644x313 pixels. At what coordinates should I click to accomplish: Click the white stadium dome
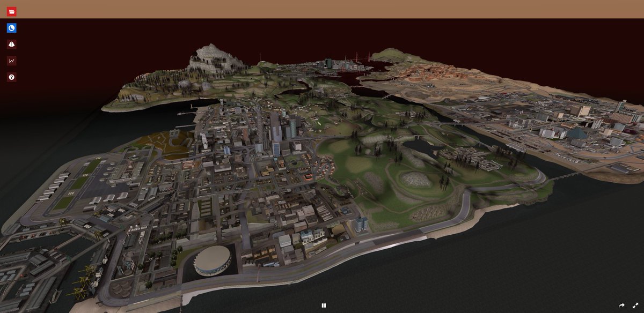tap(213, 259)
